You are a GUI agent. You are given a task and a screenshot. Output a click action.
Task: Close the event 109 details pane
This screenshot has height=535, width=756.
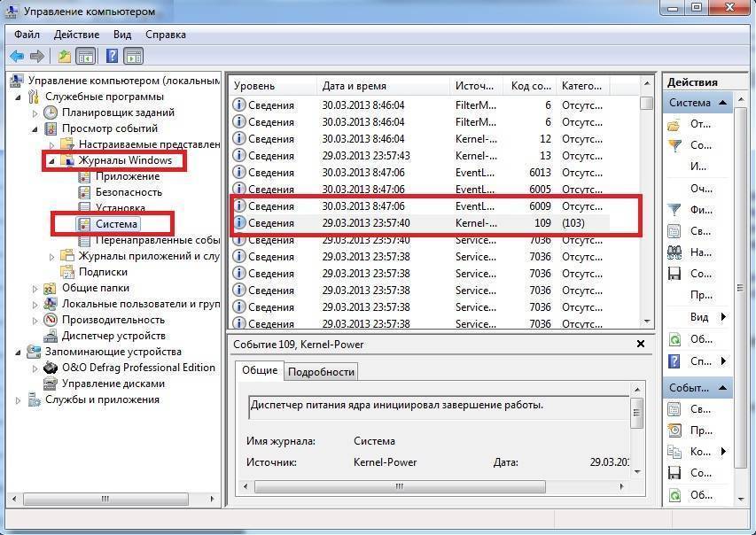641,344
